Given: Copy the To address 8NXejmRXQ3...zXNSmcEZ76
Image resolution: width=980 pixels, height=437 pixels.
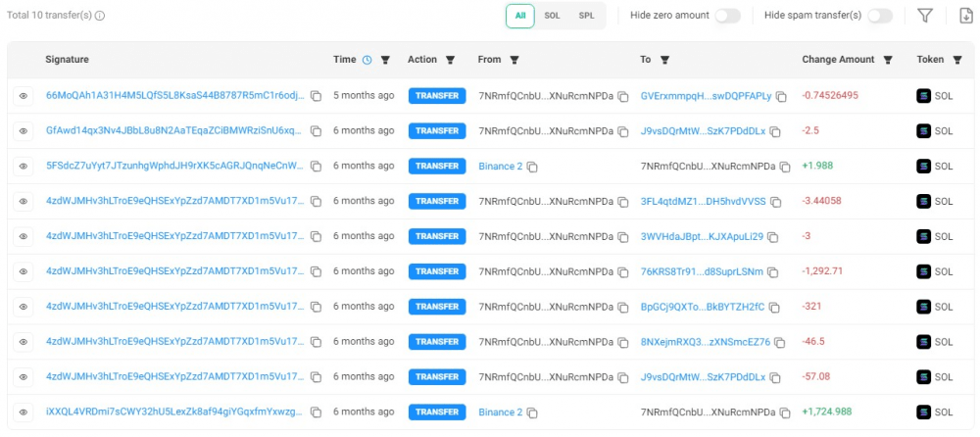Looking at the screenshot, I should (781, 343).
